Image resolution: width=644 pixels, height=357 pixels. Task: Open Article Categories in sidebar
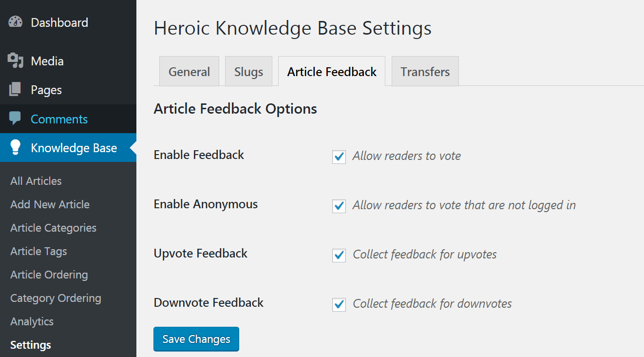click(x=53, y=228)
